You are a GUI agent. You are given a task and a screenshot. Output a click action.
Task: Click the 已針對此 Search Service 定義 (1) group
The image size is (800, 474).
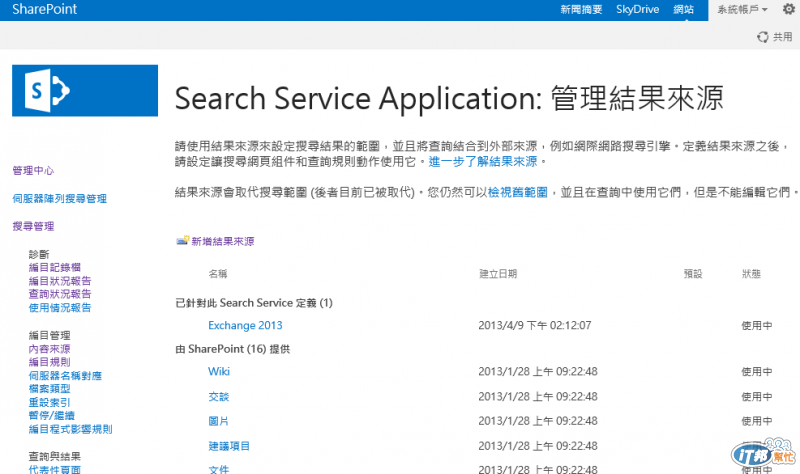(254, 303)
